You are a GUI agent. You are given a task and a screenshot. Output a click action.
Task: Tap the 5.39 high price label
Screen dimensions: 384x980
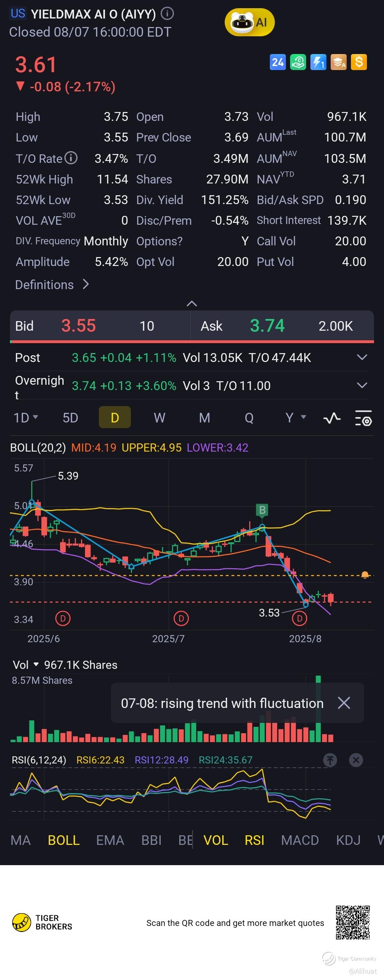click(x=68, y=476)
